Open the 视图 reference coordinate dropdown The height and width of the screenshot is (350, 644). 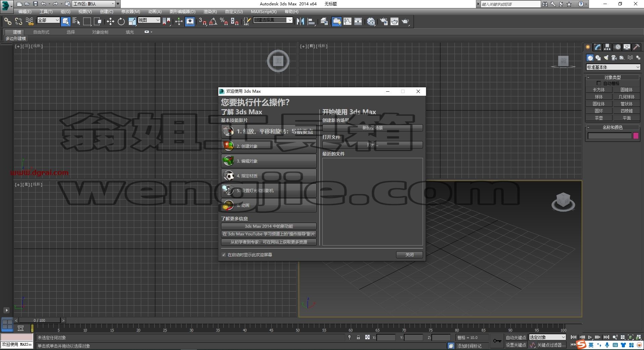click(x=149, y=20)
